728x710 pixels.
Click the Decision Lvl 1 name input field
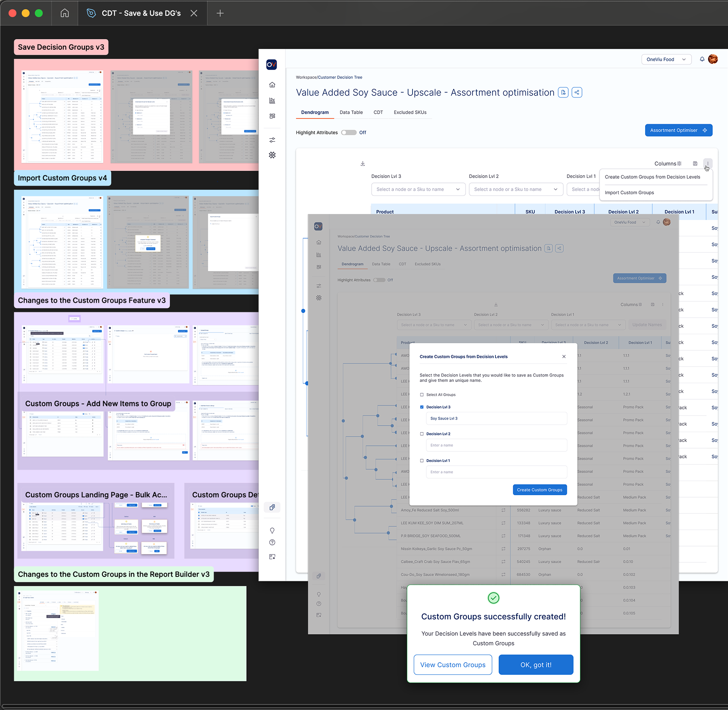click(x=496, y=472)
